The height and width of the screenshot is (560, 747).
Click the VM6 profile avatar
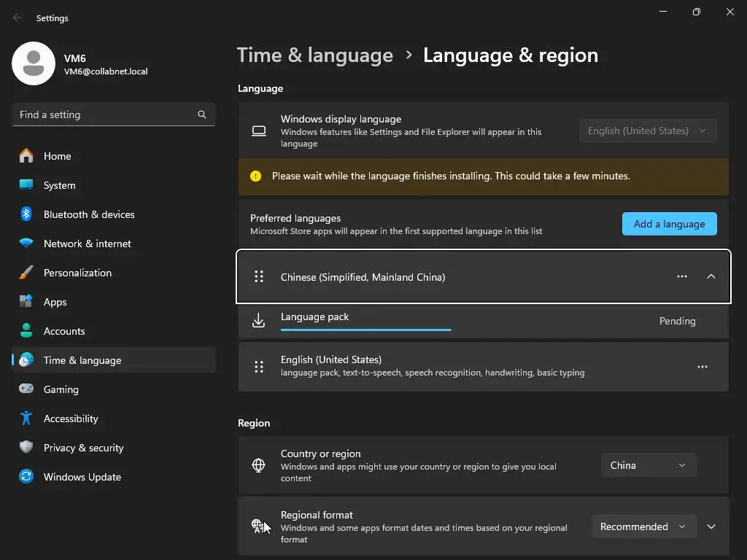point(34,63)
